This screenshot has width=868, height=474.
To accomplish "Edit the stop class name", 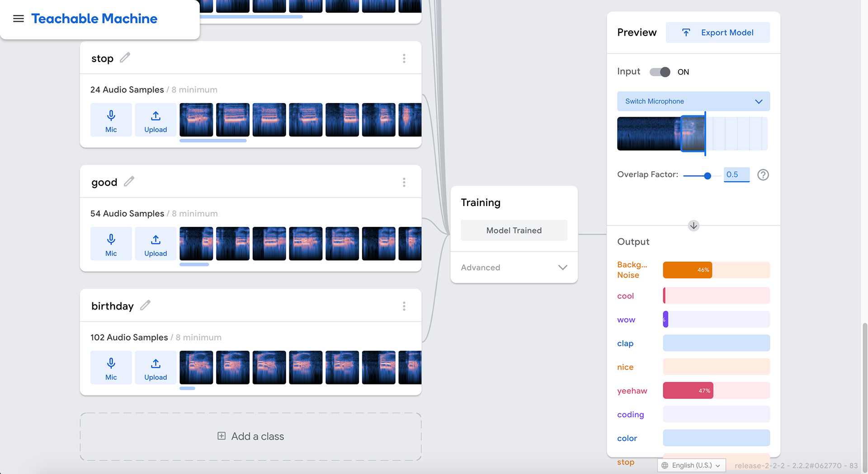I will pos(125,58).
